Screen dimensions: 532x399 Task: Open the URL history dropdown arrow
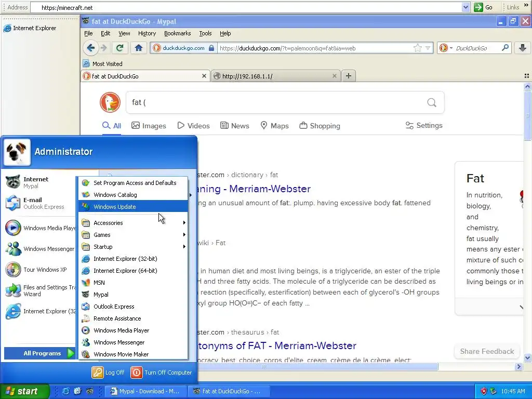click(428, 48)
